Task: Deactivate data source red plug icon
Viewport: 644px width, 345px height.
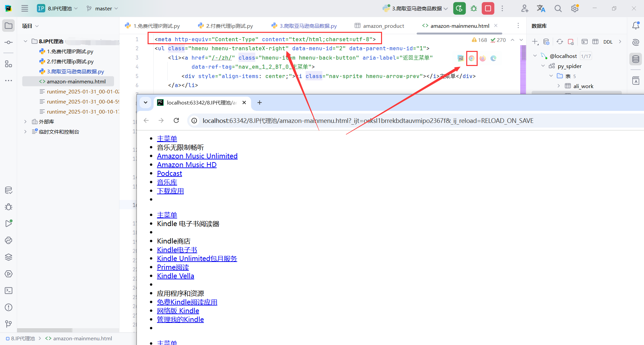Action: pyautogui.click(x=571, y=42)
